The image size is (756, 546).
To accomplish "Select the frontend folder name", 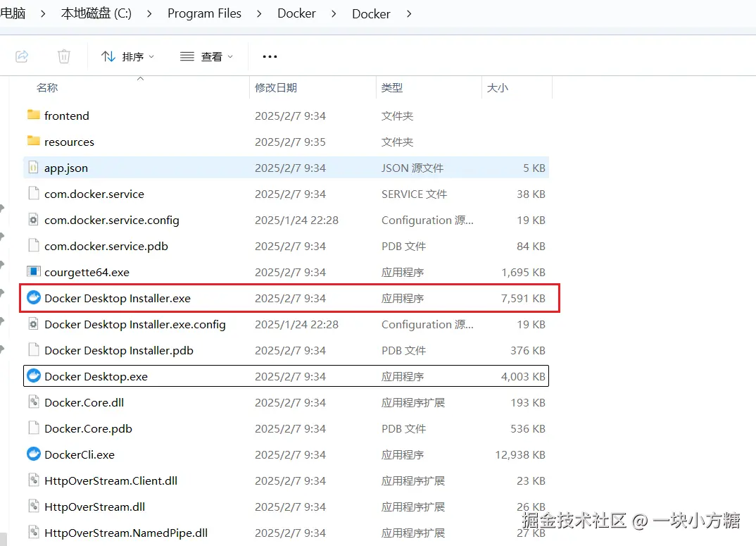I will [67, 116].
